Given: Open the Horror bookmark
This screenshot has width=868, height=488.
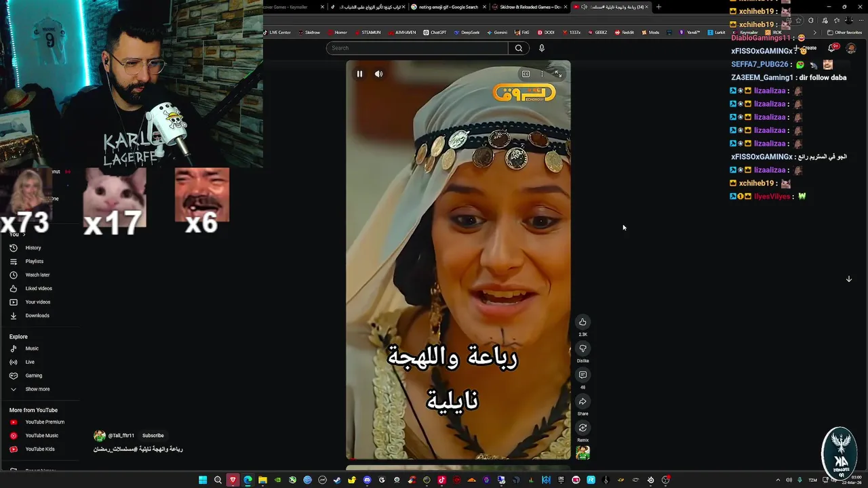Looking at the screenshot, I should (337, 33).
